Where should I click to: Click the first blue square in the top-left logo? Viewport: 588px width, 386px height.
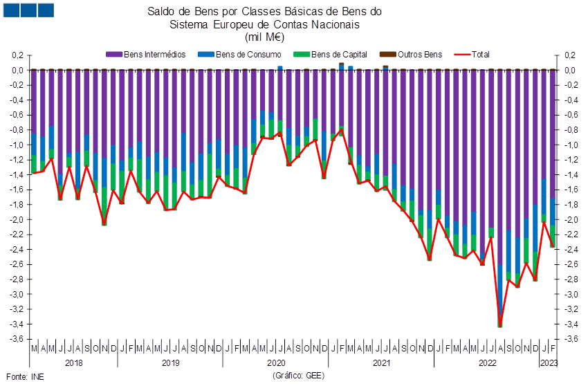pyautogui.click(x=11, y=10)
